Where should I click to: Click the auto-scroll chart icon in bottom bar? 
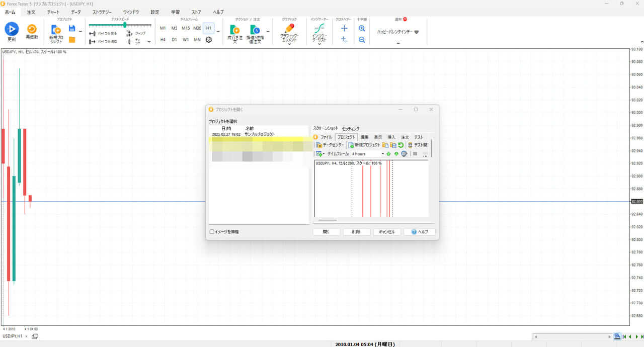(617, 336)
